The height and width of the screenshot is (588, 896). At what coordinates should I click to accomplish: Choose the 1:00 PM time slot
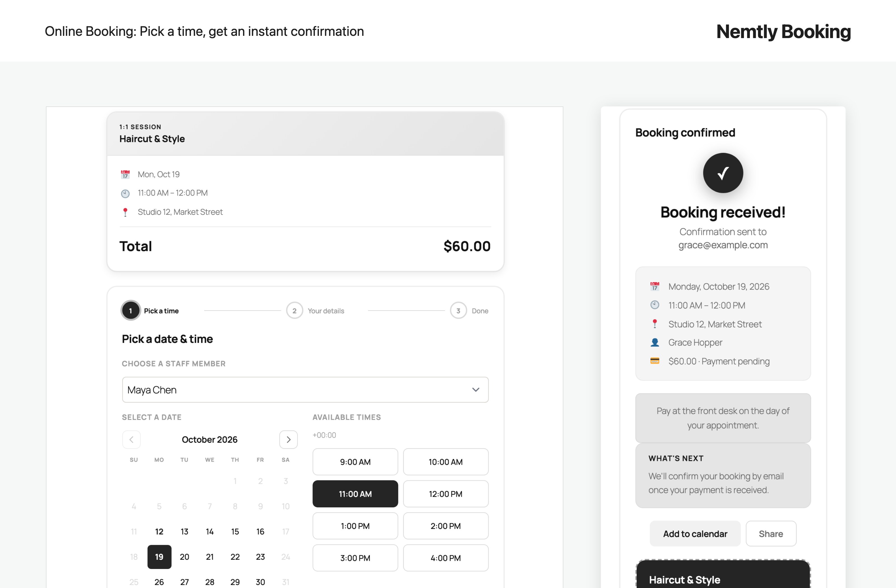pyautogui.click(x=355, y=526)
